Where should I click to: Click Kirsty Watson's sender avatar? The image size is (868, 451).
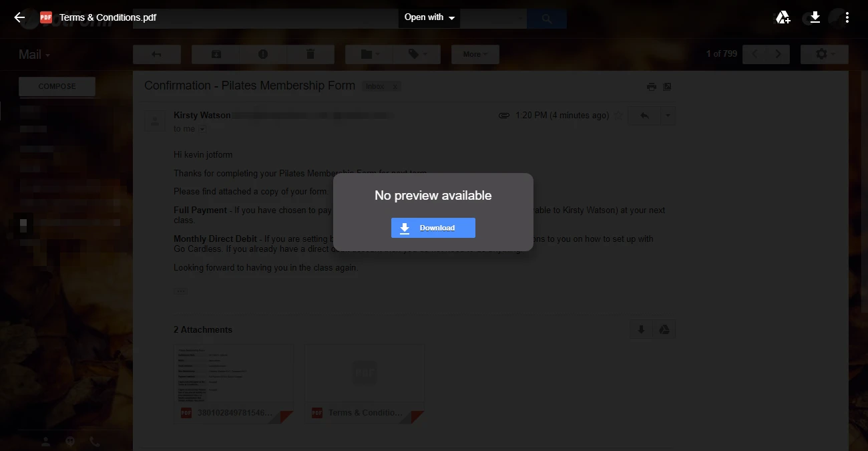(155, 120)
